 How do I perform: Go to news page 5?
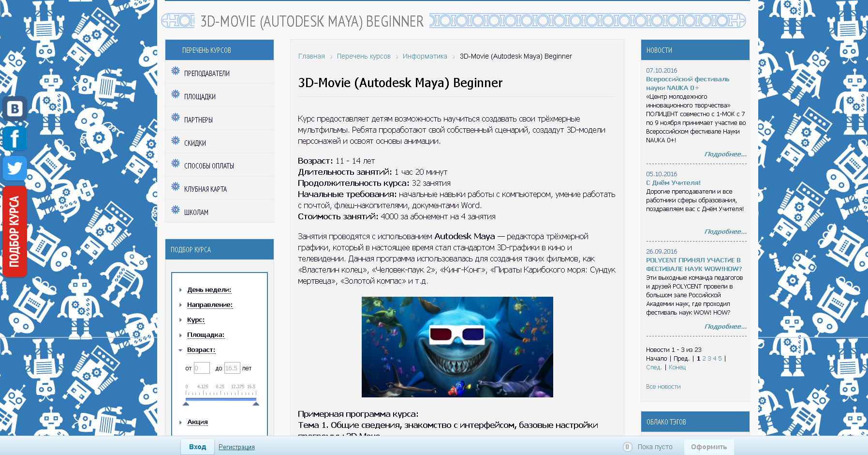coord(720,359)
